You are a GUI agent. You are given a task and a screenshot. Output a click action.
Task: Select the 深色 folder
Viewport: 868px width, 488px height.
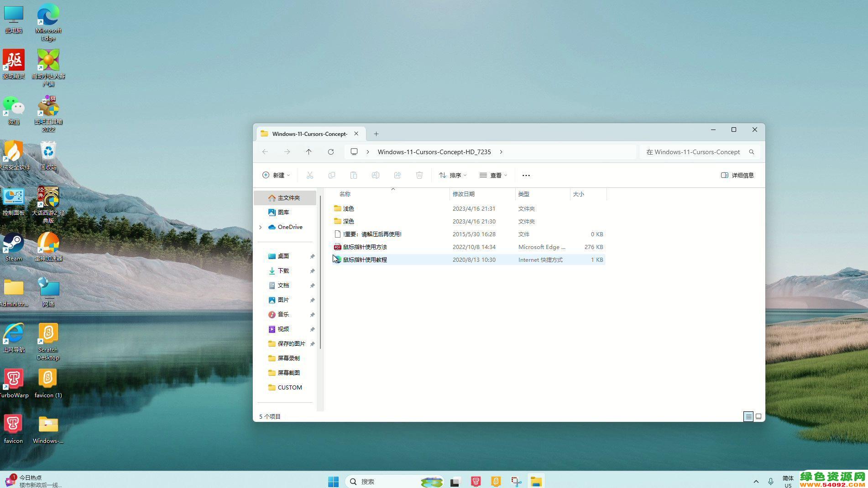click(x=468, y=221)
